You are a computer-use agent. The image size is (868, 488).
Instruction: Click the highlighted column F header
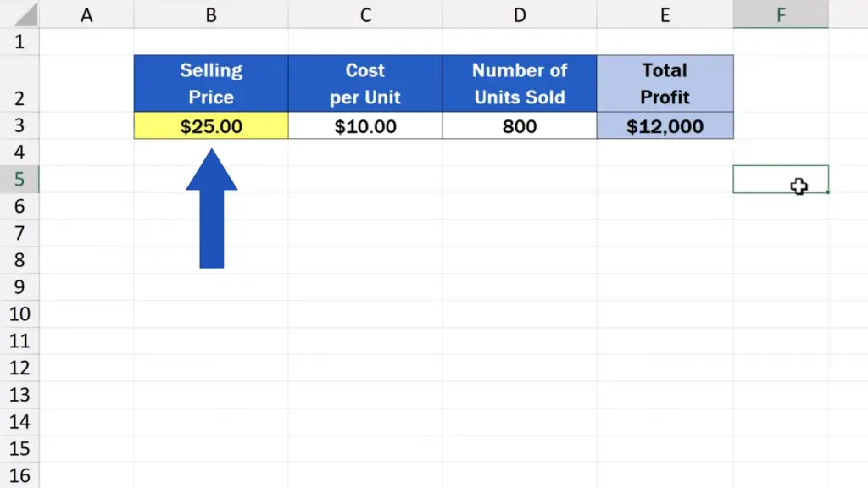781,14
